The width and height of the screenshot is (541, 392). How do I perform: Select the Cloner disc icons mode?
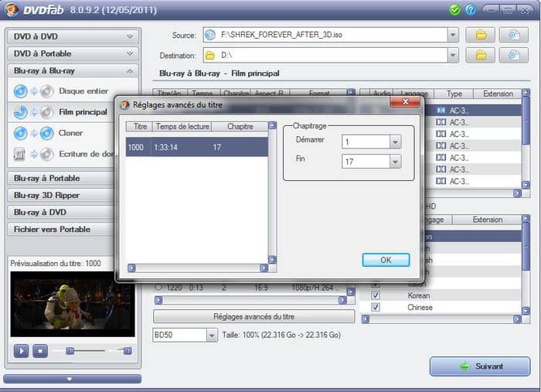click(x=33, y=133)
